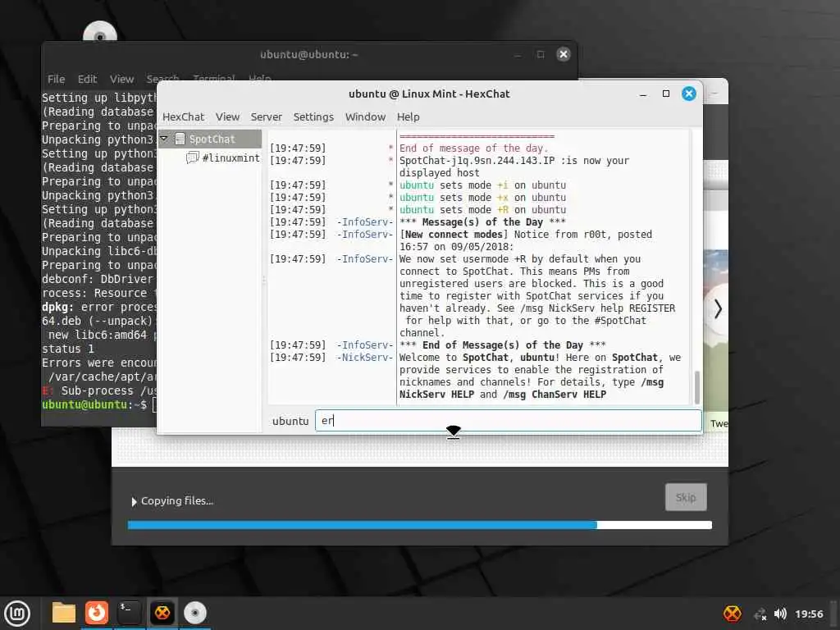Click the terminal prompt ubuntu@ubuntu
840x630 pixels.
(85, 404)
